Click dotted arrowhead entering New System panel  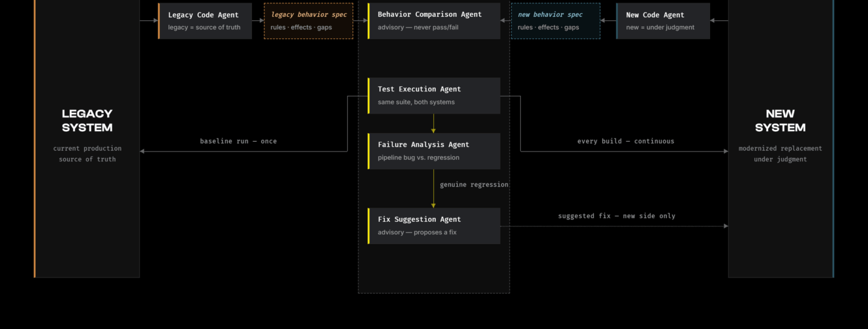pyautogui.click(x=726, y=227)
